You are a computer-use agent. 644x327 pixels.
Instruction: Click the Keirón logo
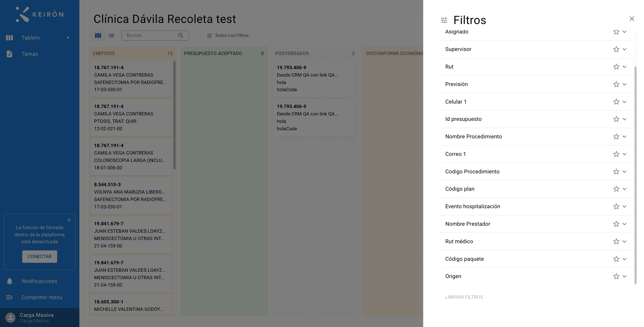40,14
